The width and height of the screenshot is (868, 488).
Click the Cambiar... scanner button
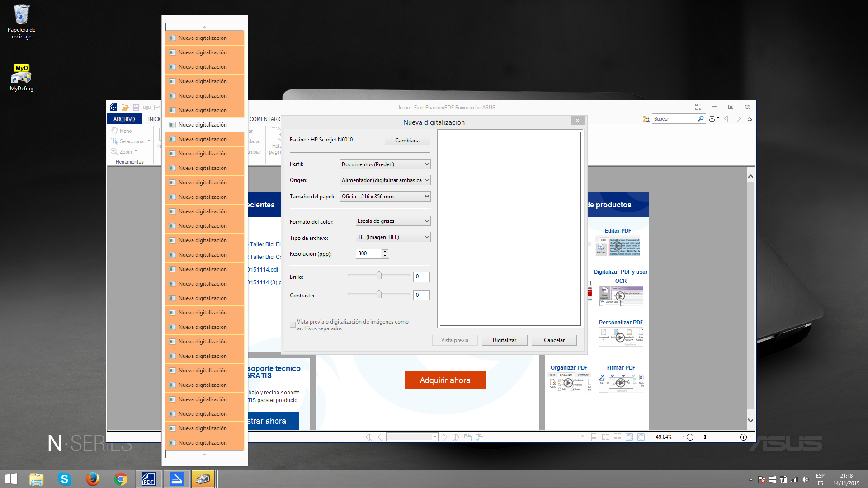click(x=407, y=141)
